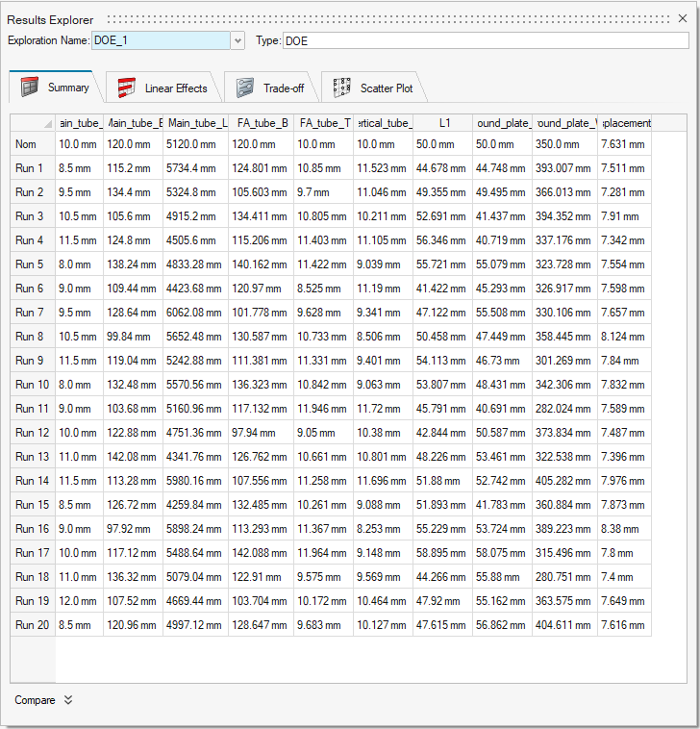Screen dimensions: 700x729
Task: Select the Run 16 displacement cell 8.38 mm
Action: pos(622,529)
